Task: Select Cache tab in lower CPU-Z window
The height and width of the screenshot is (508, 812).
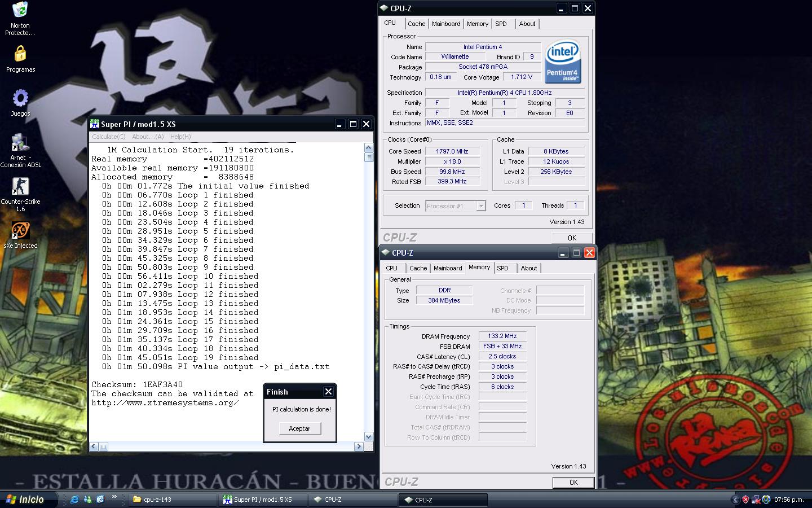Action: (x=418, y=268)
